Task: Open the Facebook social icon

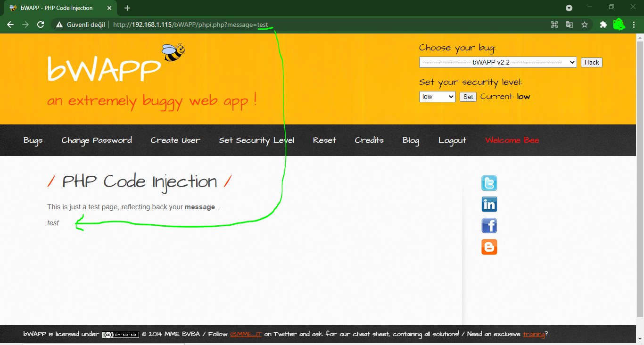Action: (489, 226)
